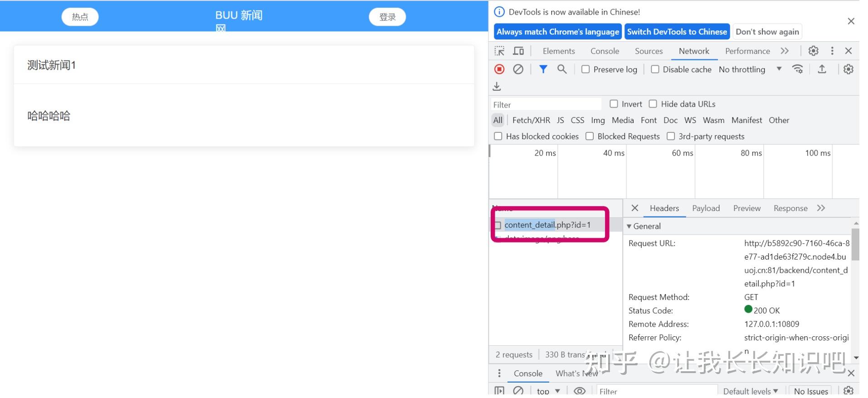Filter requests by Fetch/XHR type

531,120
